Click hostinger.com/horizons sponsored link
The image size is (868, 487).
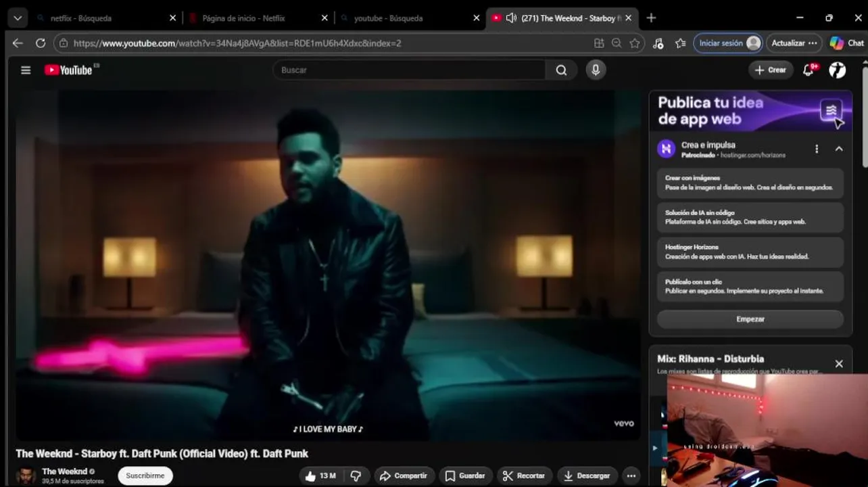pyautogui.click(x=753, y=156)
